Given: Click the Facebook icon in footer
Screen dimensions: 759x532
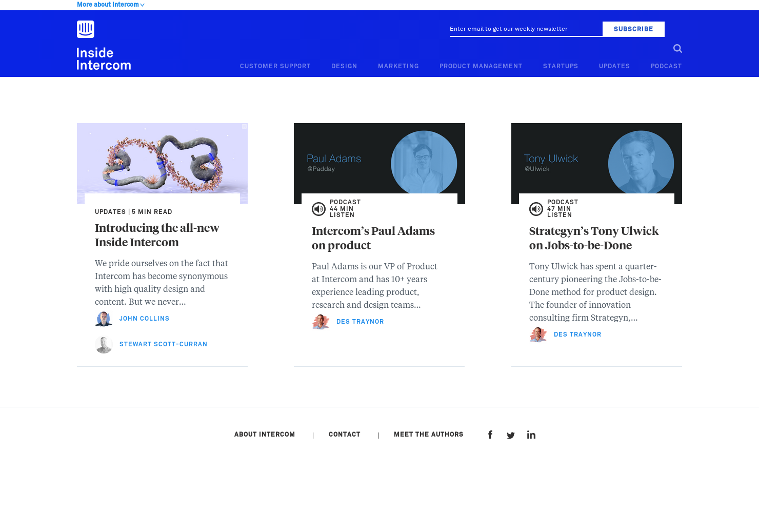Looking at the screenshot, I should coord(490,435).
